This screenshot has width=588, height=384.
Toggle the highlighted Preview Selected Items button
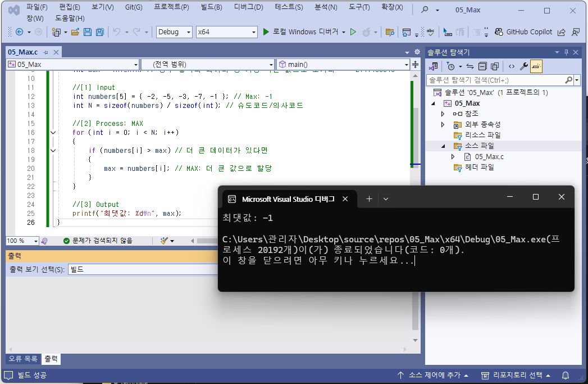click(x=536, y=66)
